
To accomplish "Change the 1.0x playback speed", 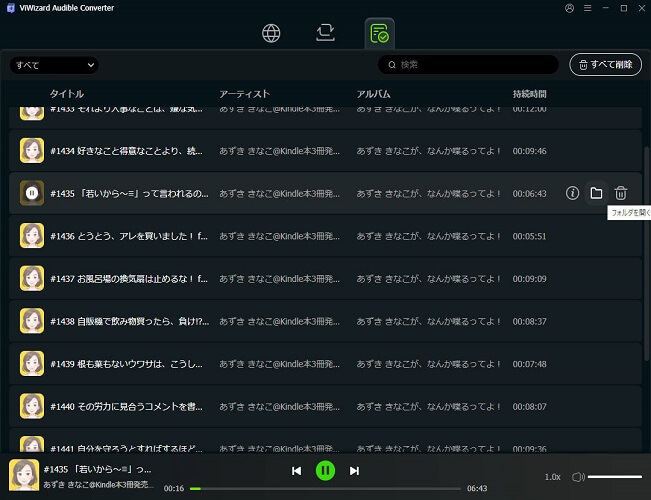I will (x=553, y=477).
